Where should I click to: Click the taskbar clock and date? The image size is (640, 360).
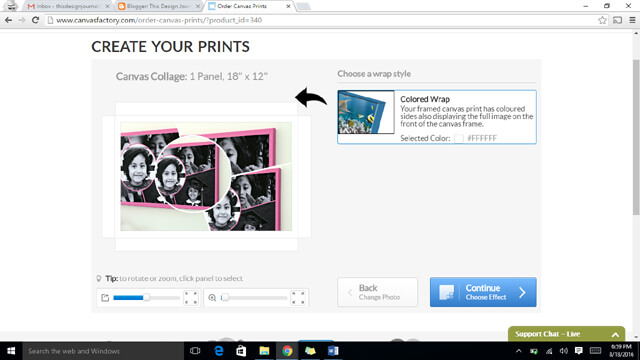tap(621, 351)
